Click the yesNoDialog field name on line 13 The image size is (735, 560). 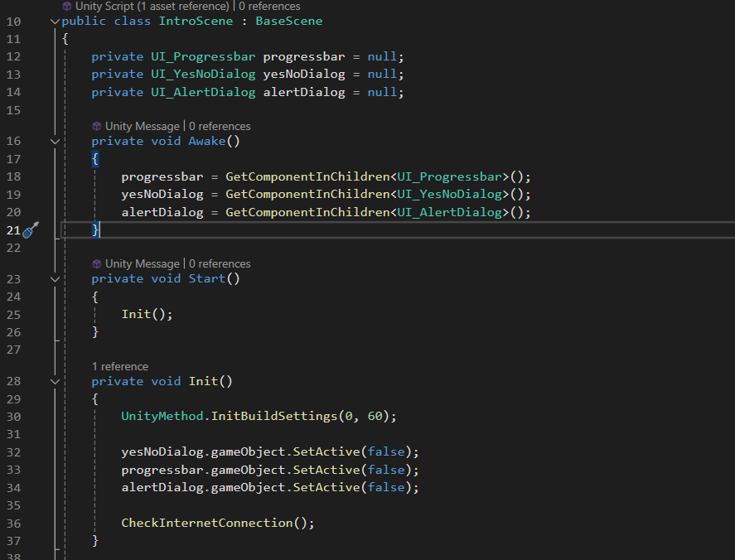(x=304, y=74)
